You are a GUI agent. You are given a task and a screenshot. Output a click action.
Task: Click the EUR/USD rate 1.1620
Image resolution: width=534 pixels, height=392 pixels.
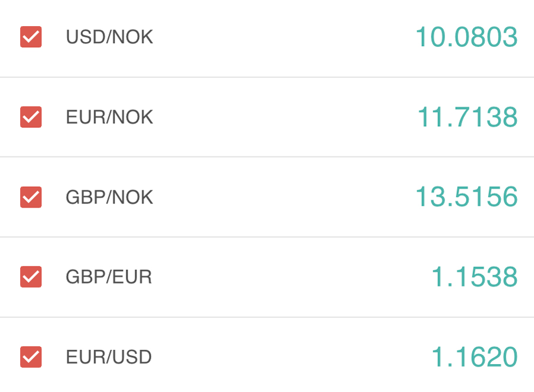click(x=474, y=357)
